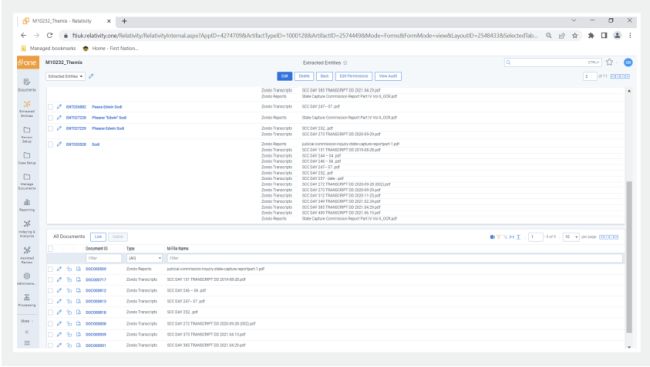The height and width of the screenshot is (367, 650).
Task: Focus the File Name filter field
Action: 394,258
